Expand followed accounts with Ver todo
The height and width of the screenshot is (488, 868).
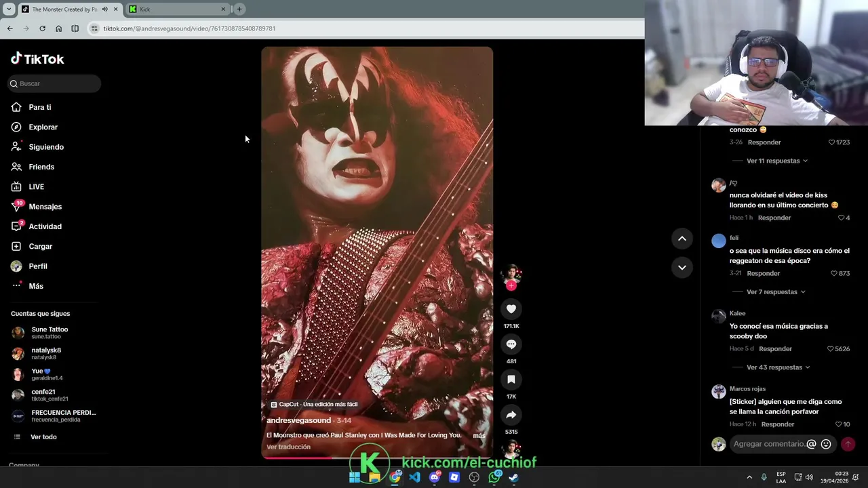(43, 437)
